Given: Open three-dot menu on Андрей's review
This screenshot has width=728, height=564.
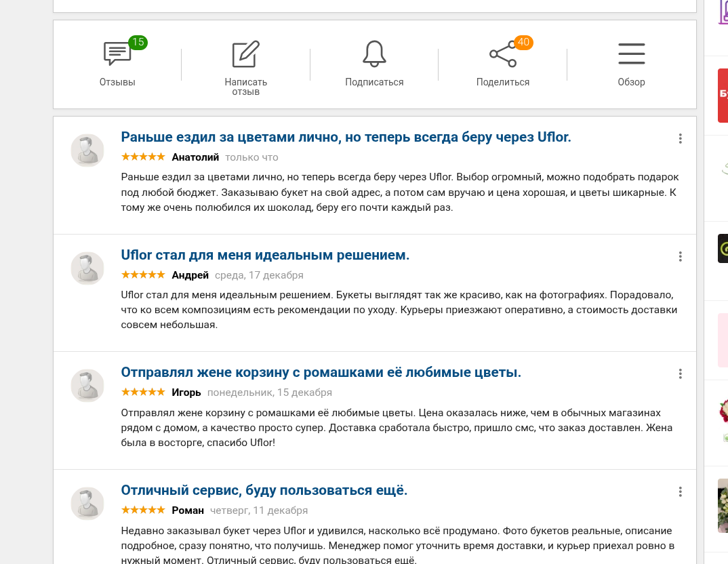Looking at the screenshot, I should pos(680,256).
